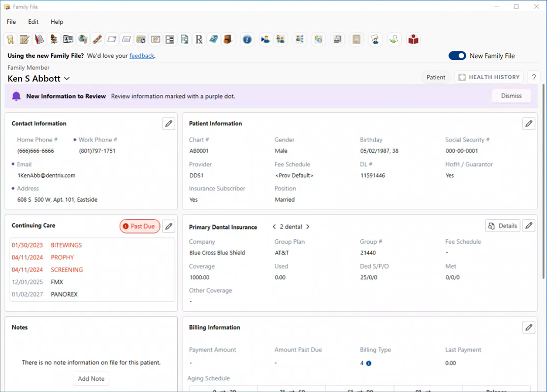Click the Rx Prescriptions toolbar icon

pos(199,40)
